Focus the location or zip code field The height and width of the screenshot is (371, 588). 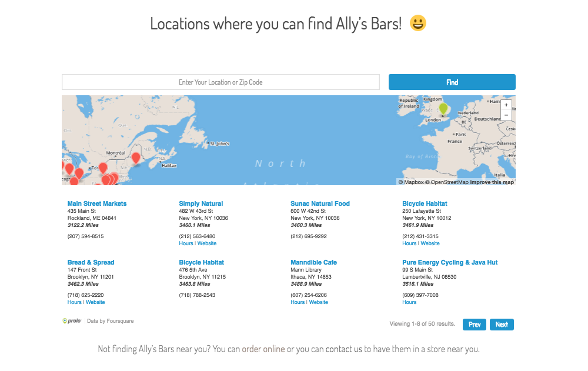[220, 82]
